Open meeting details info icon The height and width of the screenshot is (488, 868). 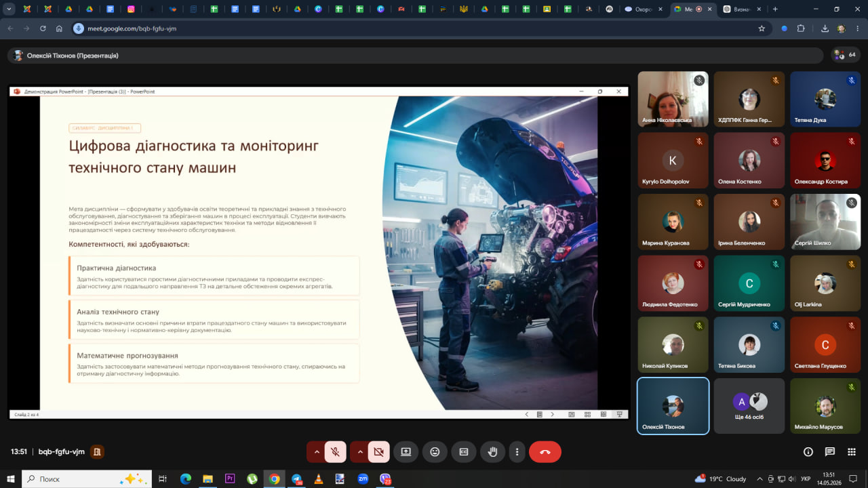coord(808,451)
